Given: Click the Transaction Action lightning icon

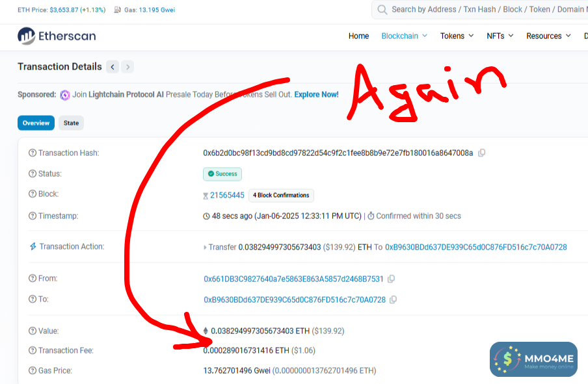Looking at the screenshot, I should point(33,246).
